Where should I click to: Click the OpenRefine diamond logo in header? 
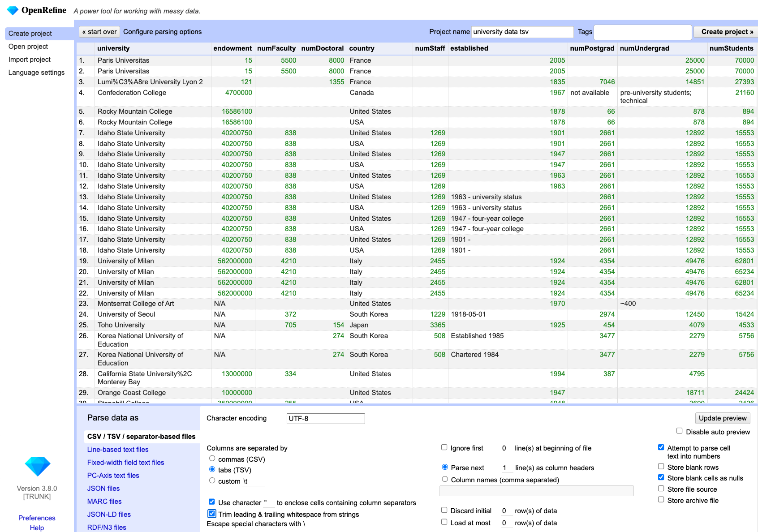click(13, 10)
